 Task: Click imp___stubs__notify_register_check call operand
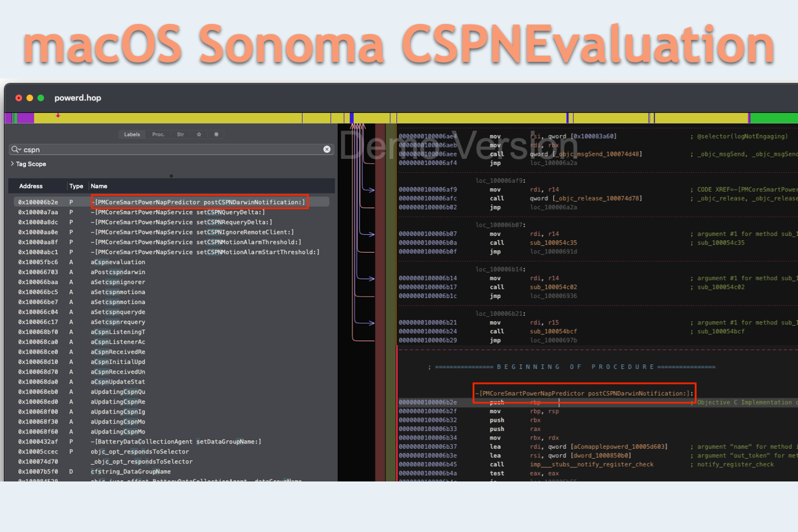pyautogui.click(x=592, y=464)
